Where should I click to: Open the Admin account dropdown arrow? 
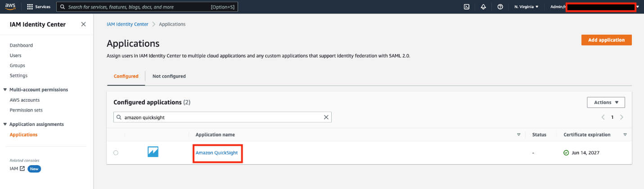pyautogui.click(x=638, y=7)
